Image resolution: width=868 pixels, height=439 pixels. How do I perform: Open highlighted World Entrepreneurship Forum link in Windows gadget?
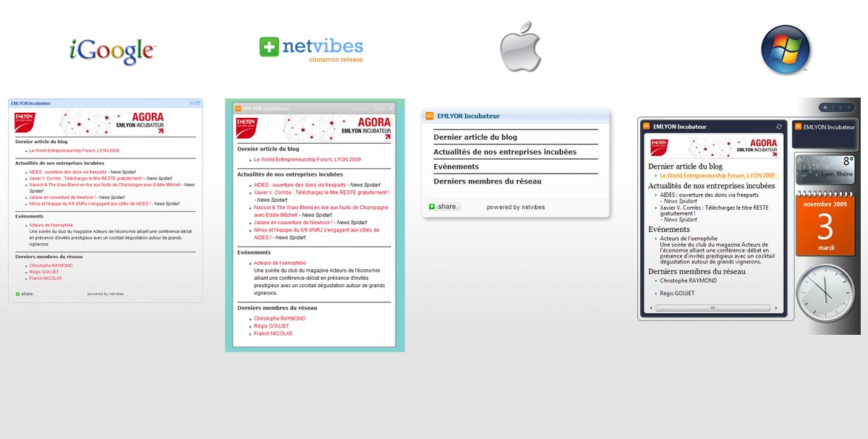[717, 176]
